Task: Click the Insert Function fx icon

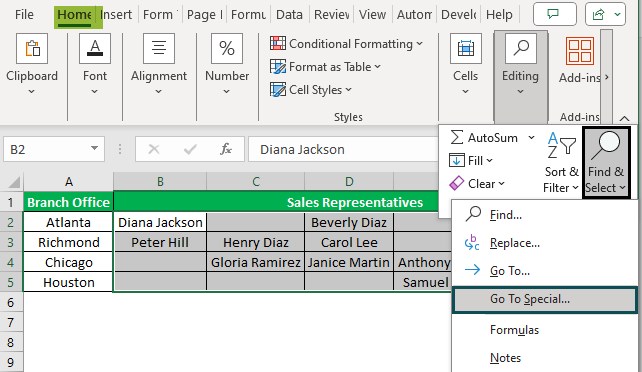Action: coord(226,149)
